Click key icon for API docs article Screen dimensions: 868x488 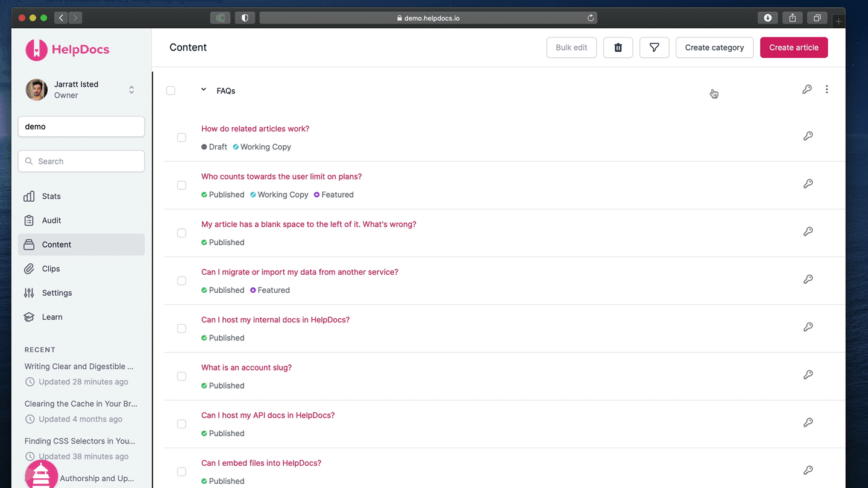[808, 422]
